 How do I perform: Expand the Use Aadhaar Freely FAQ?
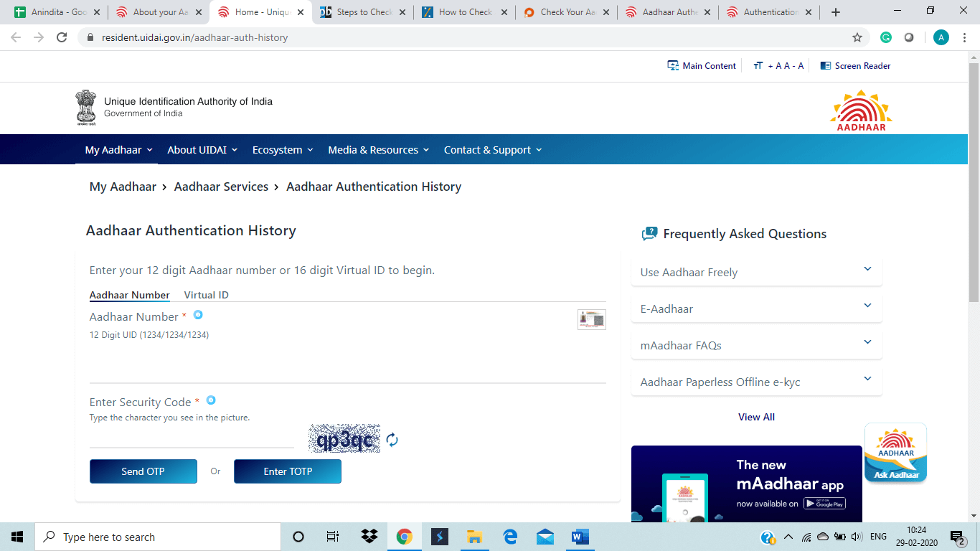pos(756,273)
